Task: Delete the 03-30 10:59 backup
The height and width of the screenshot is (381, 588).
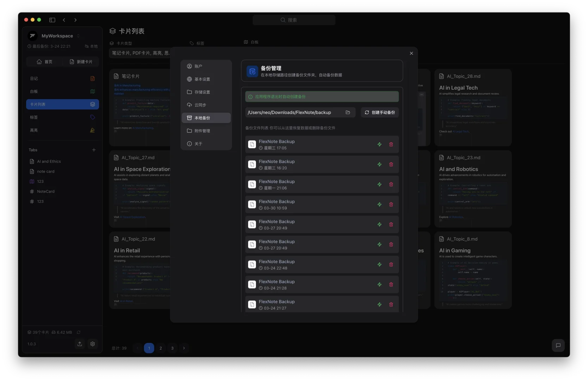Action: [391, 205]
